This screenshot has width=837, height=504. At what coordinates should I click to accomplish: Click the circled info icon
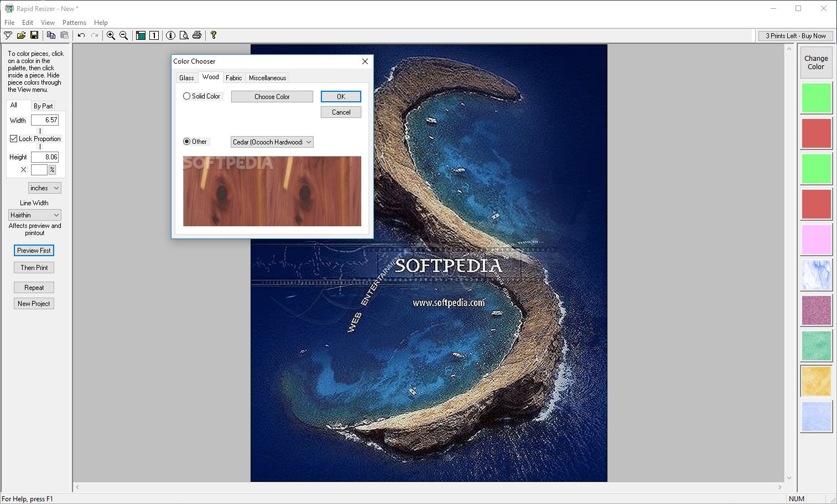(x=170, y=35)
